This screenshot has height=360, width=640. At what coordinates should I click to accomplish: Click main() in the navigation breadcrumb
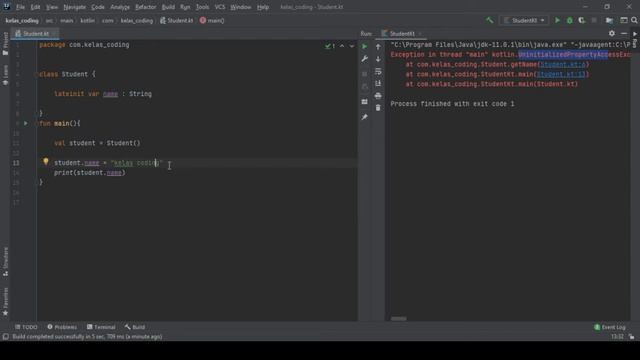click(212, 20)
